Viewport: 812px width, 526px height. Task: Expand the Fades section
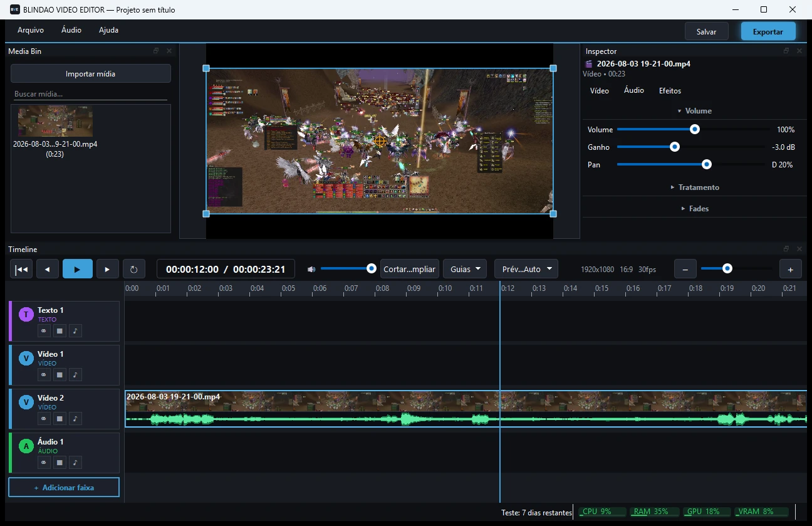[x=694, y=209]
